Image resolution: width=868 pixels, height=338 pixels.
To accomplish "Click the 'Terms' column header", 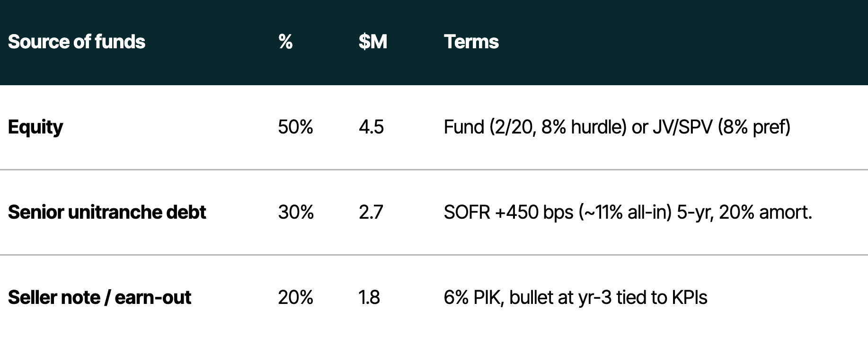I will coord(471,42).
